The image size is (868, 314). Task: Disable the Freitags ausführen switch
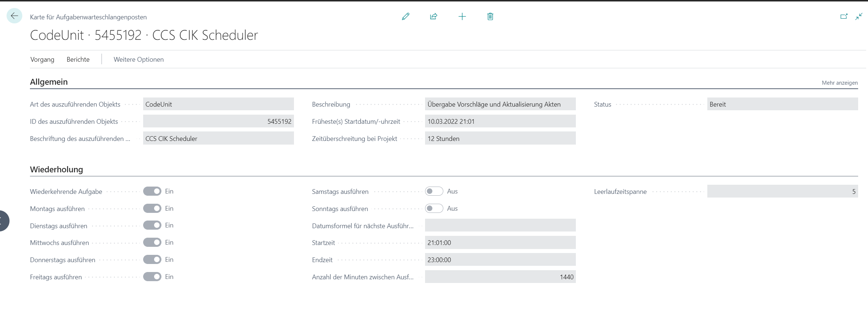pos(152,277)
